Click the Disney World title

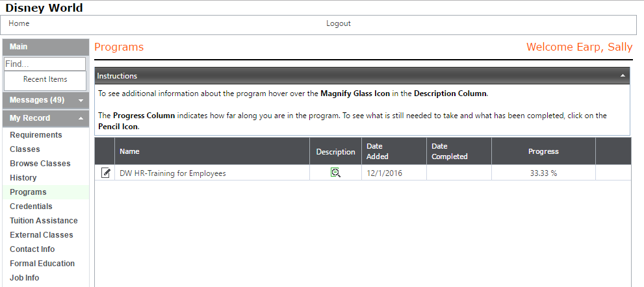tap(44, 8)
